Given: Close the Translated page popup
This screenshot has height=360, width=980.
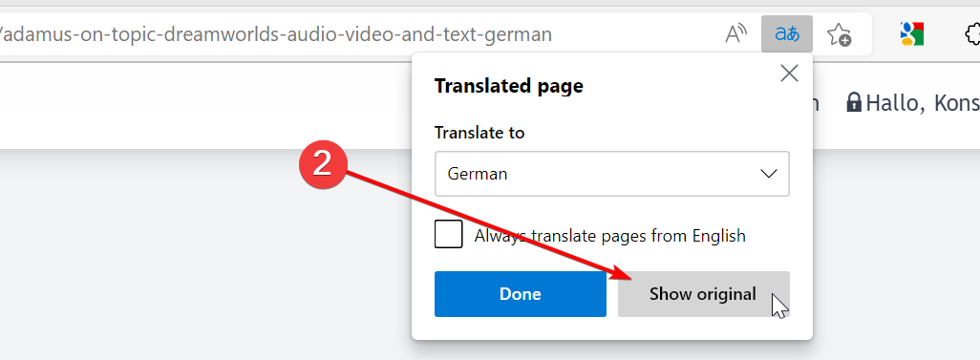Looking at the screenshot, I should coord(789,74).
